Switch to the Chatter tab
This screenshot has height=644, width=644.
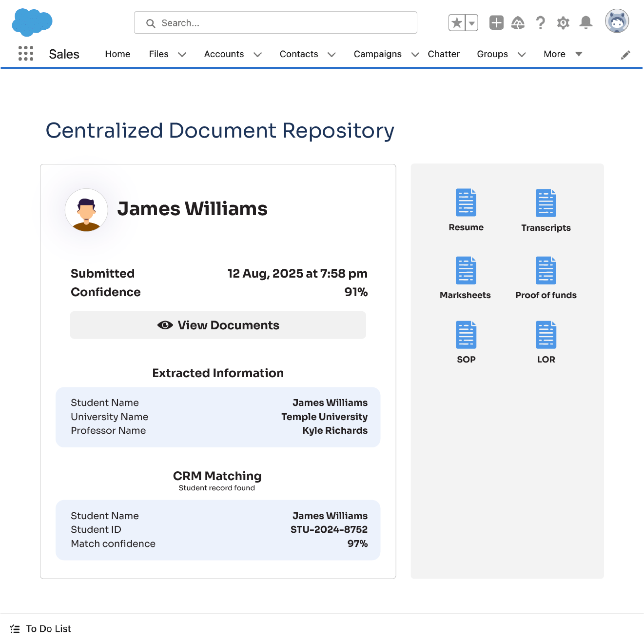[x=443, y=54]
